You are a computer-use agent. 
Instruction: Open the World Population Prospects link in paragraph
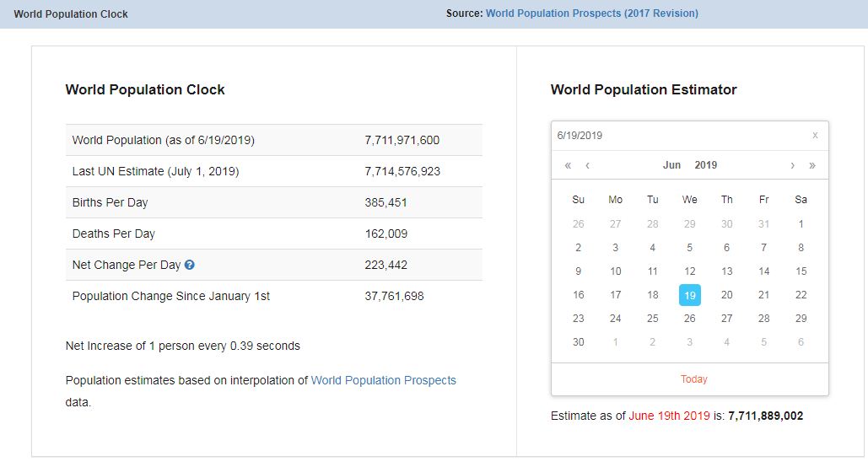(x=383, y=380)
